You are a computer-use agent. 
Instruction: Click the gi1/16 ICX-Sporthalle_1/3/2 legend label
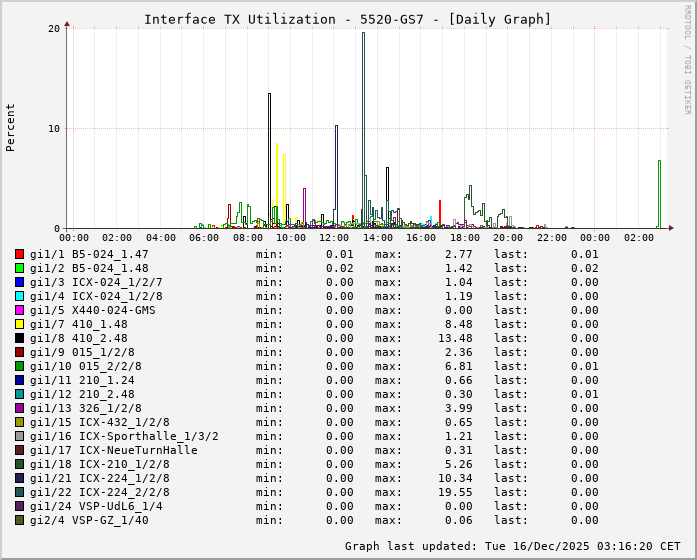[124, 436]
